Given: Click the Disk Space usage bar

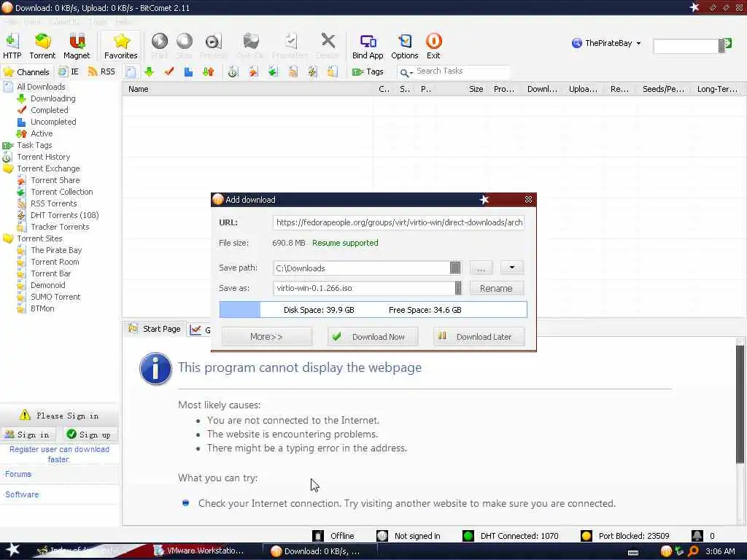Looking at the screenshot, I should coord(373,309).
